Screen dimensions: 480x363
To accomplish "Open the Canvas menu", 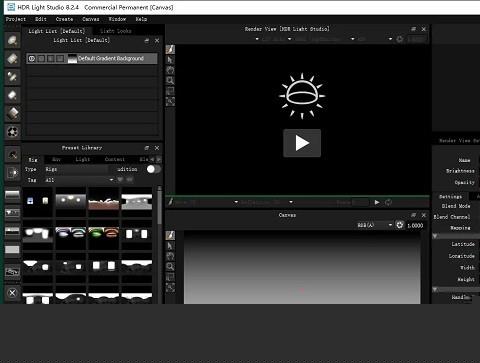I will tap(91, 19).
